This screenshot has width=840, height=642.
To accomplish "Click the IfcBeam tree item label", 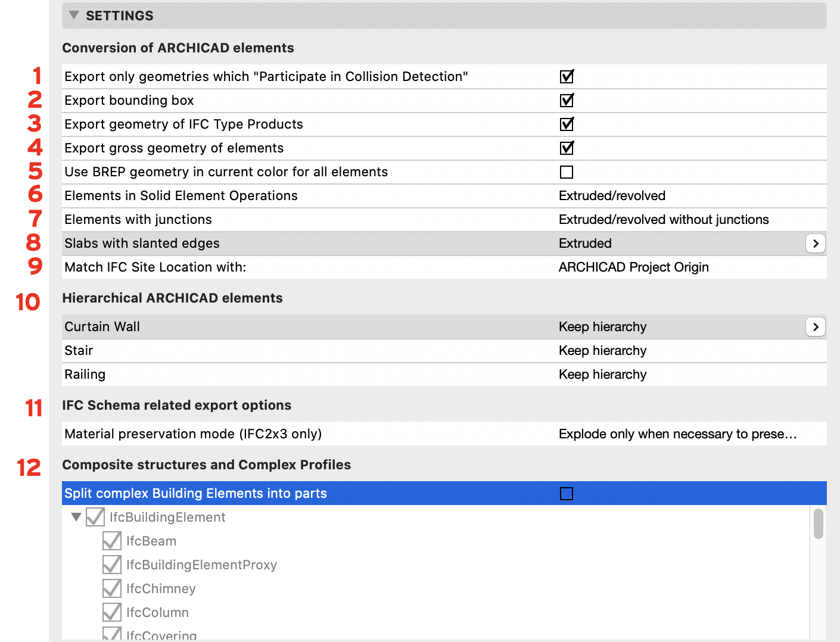I will [x=151, y=541].
